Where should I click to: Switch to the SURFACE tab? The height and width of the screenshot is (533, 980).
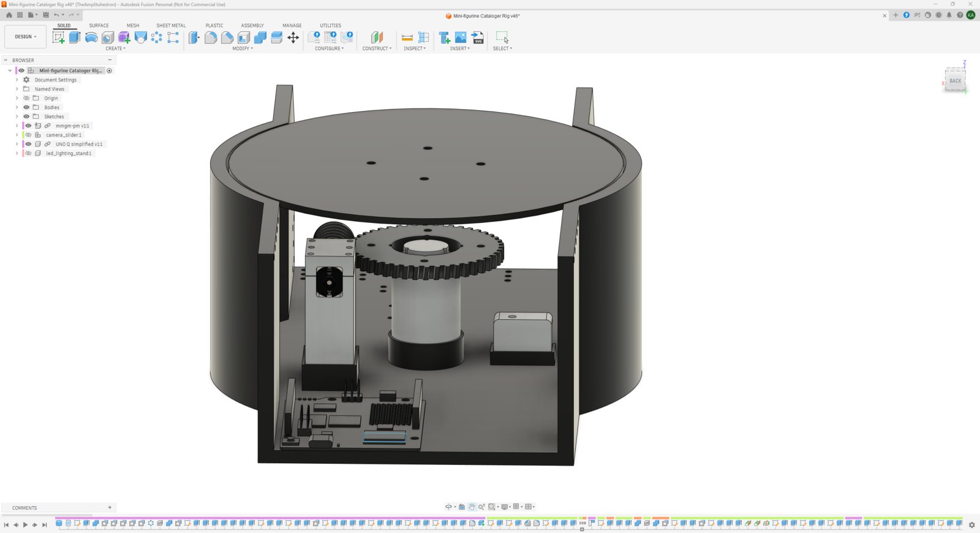(x=99, y=26)
